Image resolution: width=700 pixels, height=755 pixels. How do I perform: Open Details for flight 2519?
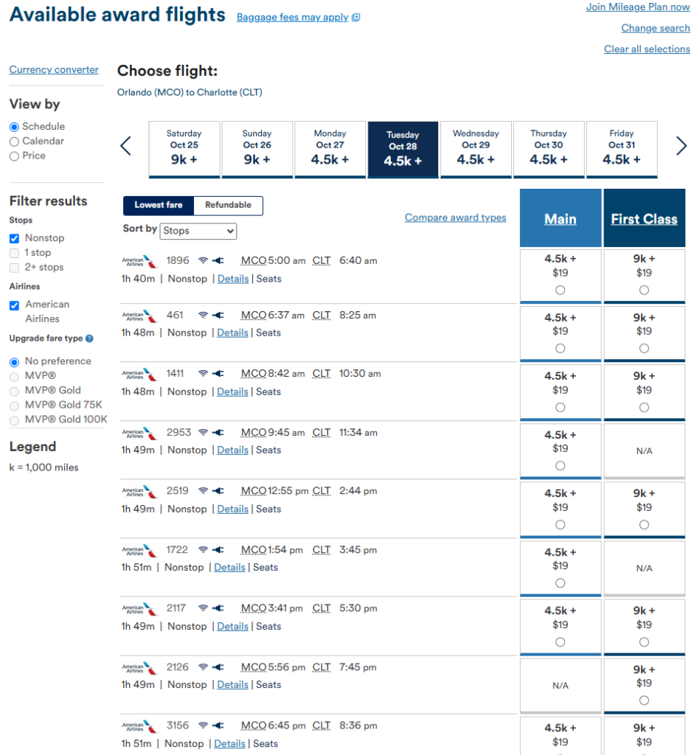click(232, 509)
